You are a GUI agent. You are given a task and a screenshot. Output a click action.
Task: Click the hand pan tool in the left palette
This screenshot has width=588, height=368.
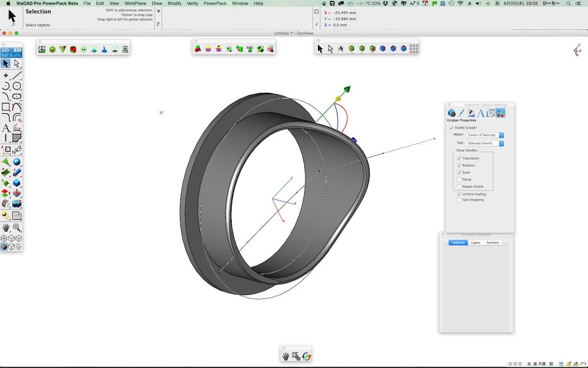6,227
